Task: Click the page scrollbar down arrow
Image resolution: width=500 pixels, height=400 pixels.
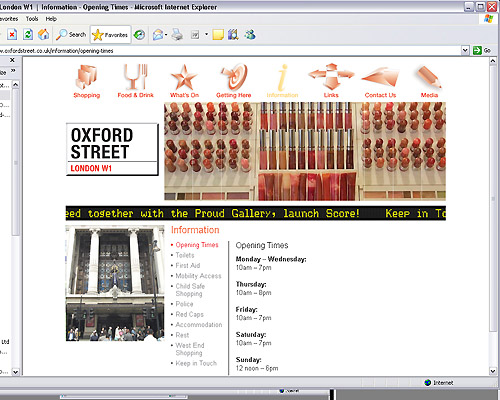Action: click(x=493, y=371)
